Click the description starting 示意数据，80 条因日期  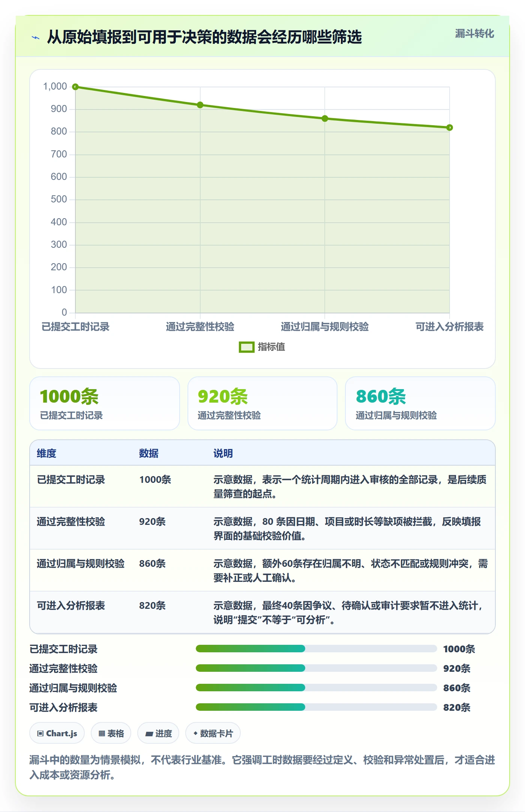pyautogui.click(x=347, y=529)
